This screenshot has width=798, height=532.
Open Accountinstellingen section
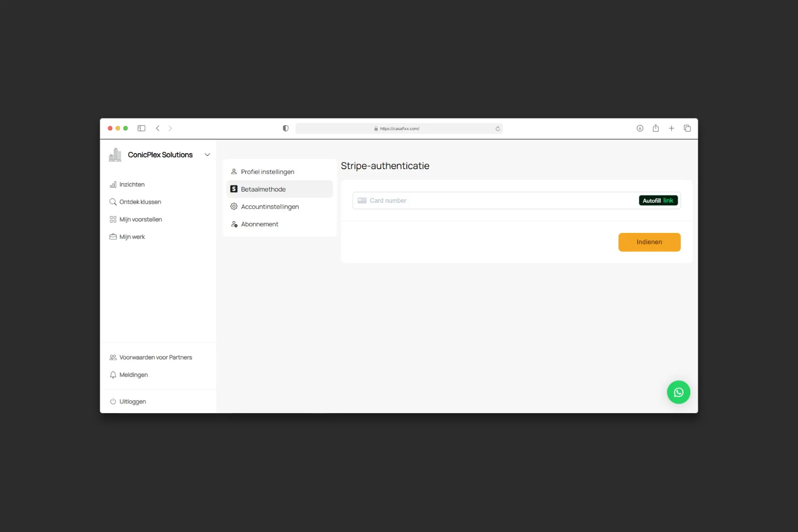pyautogui.click(x=269, y=207)
